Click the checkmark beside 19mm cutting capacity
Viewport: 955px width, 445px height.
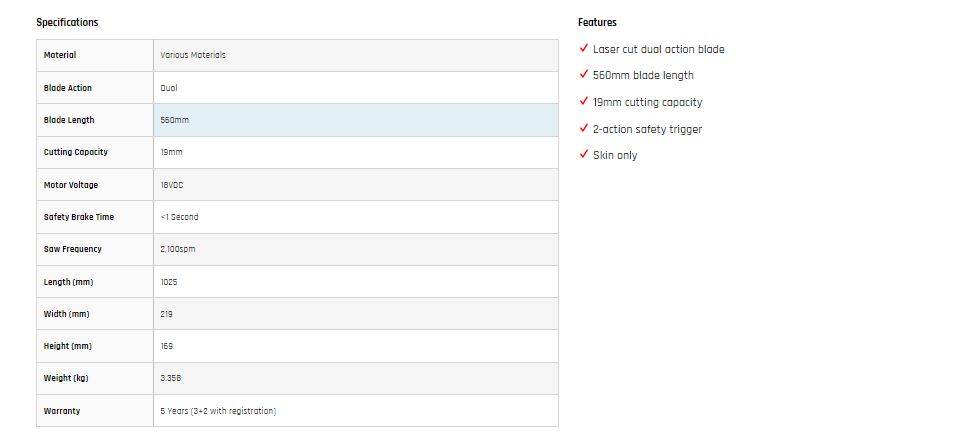pos(583,101)
